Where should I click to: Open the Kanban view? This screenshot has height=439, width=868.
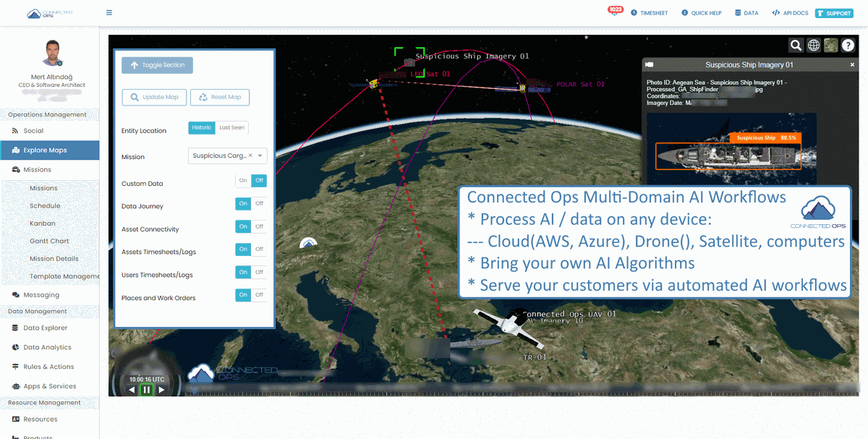pyautogui.click(x=43, y=223)
